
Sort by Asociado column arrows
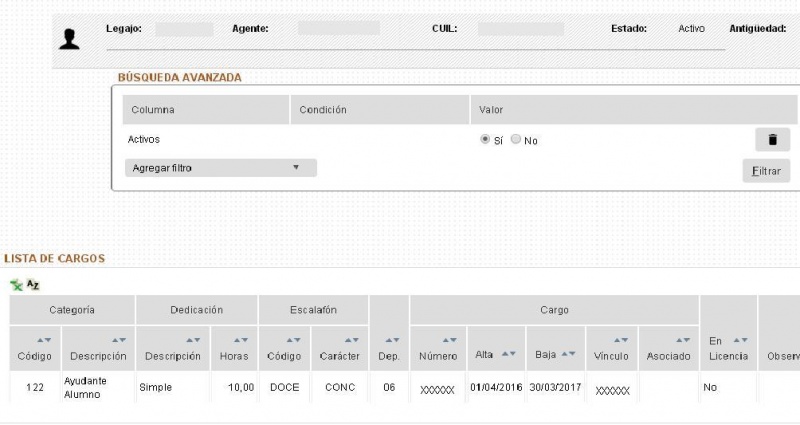(683, 340)
